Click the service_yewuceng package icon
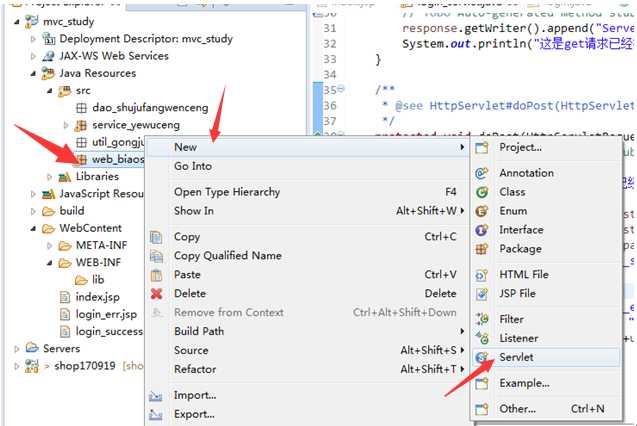637x426 pixels. [x=81, y=125]
